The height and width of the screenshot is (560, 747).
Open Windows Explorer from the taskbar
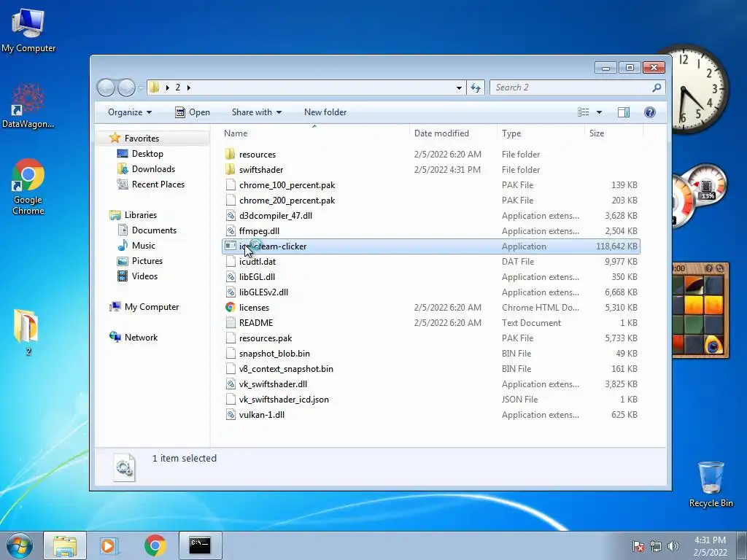click(x=65, y=545)
